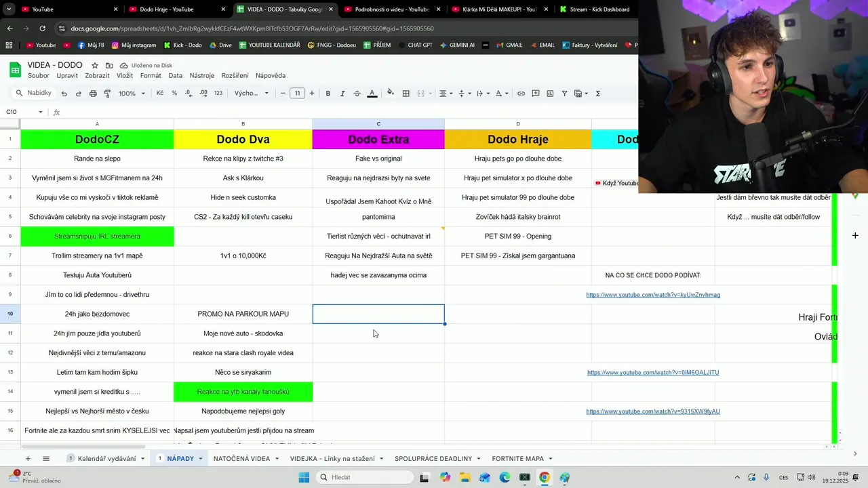Open text wrapping dropdown
This screenshot has width=868, height=488.
(483, 94)
